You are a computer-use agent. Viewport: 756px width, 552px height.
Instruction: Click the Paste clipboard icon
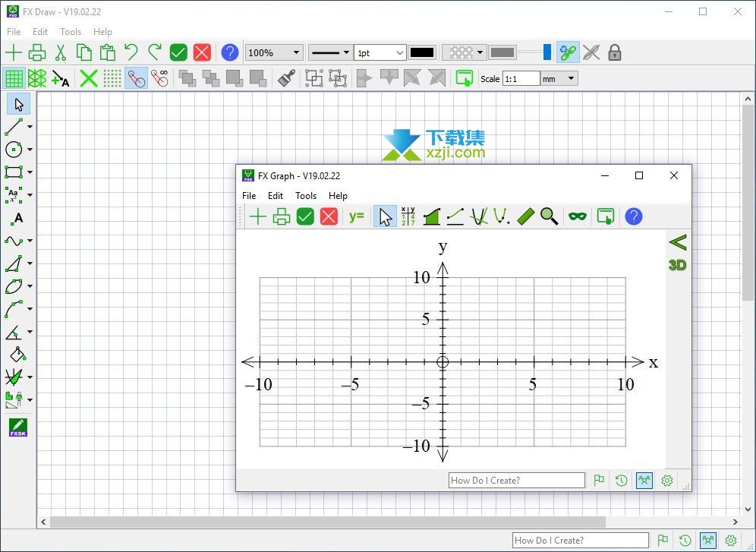tap(108, 52)
